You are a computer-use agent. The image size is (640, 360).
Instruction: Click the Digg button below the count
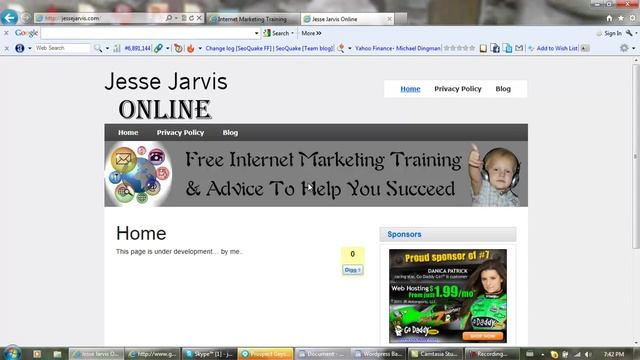pyautogui.click(x=352, y=270)
